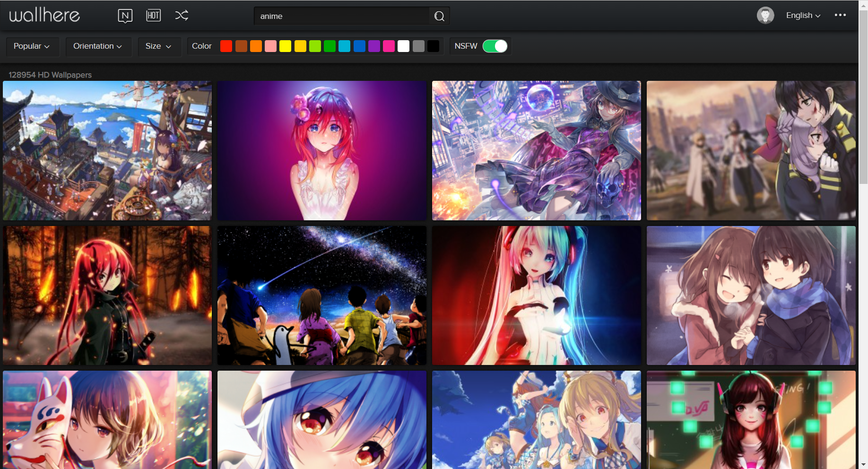Click the scrollbar down arrow
Image resolution: width=868 pixels, height=469 pixels.
(863, 465)
